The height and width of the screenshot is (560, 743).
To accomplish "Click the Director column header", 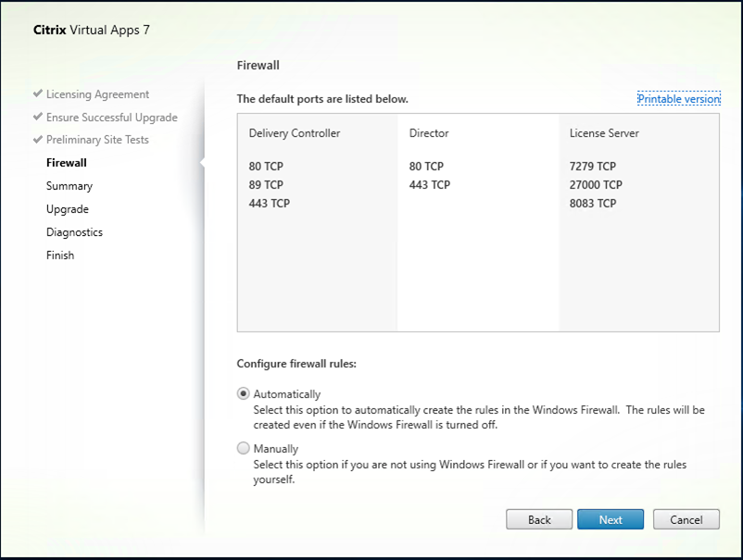I will [x=431, y=133].
